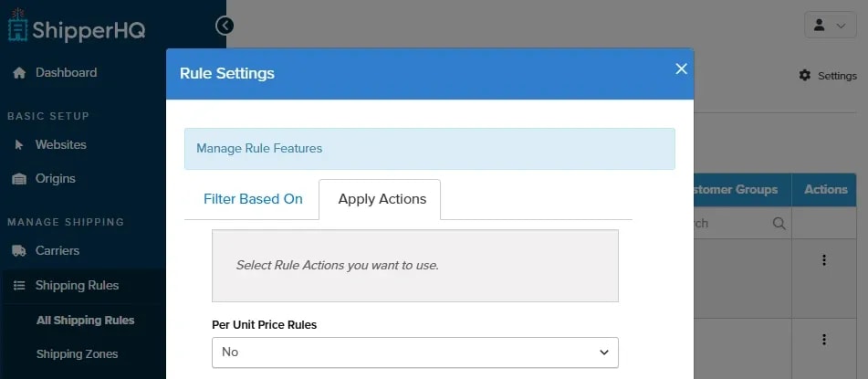Click the Shipping Rules list icon

click(19, 286)
